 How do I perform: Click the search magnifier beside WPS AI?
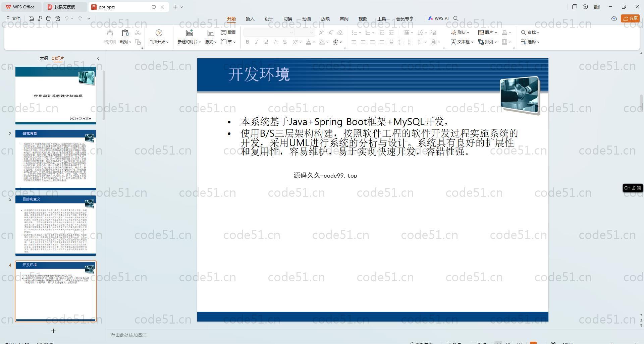click(x=456, y=18)
